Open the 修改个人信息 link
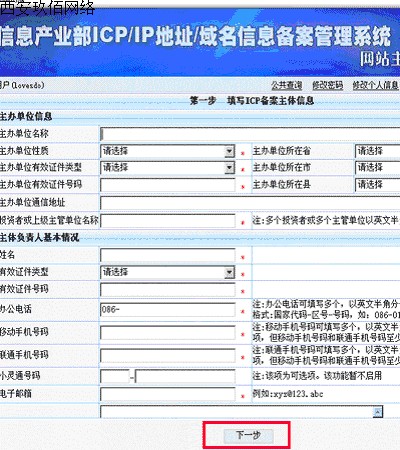The height and width of the screenshot is (450, 400). pyautogui.click(x=376, y=85)
